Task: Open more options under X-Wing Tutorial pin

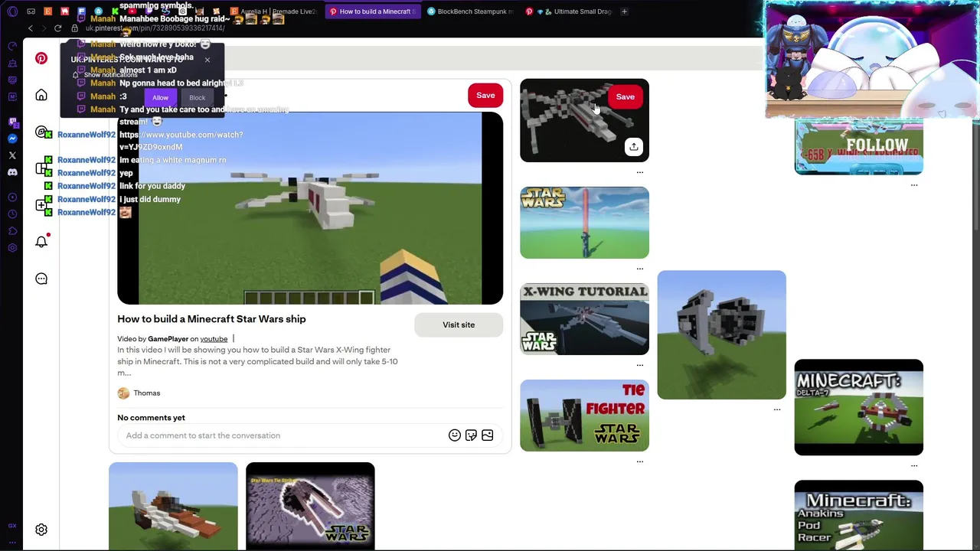Action: (x=640, y=365)
